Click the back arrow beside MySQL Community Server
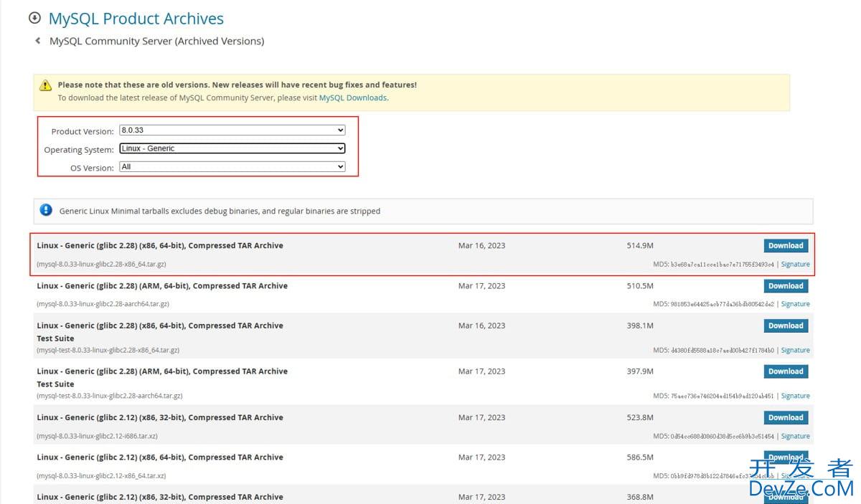This screenshot has width=861, height=504. 38,41
